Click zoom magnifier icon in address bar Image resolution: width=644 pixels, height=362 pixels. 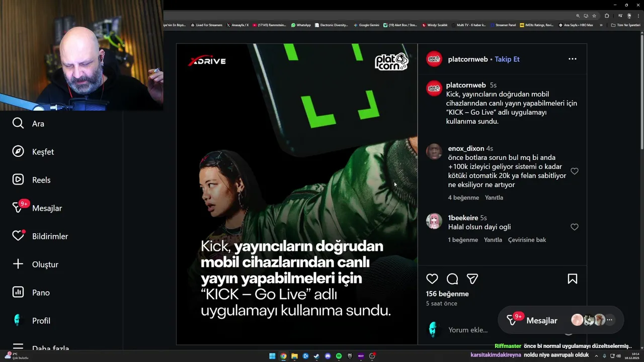578,16
